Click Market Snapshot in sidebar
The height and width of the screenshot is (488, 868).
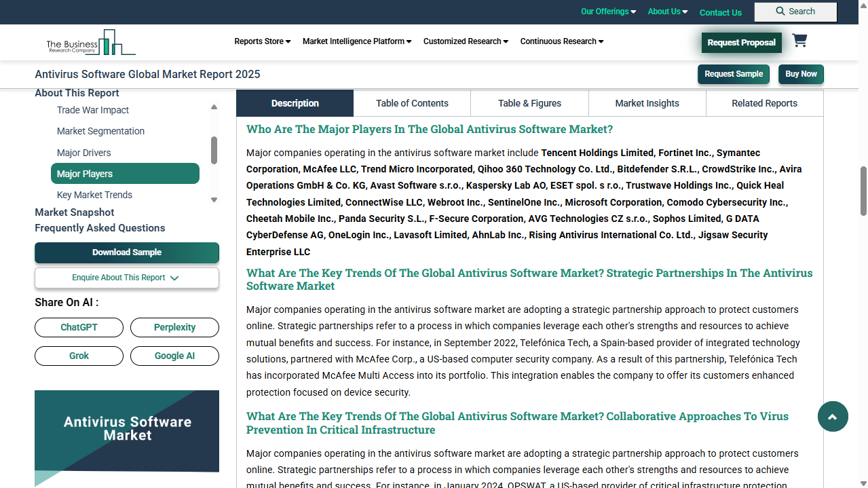pyautogui.click(x=75, y=212)
